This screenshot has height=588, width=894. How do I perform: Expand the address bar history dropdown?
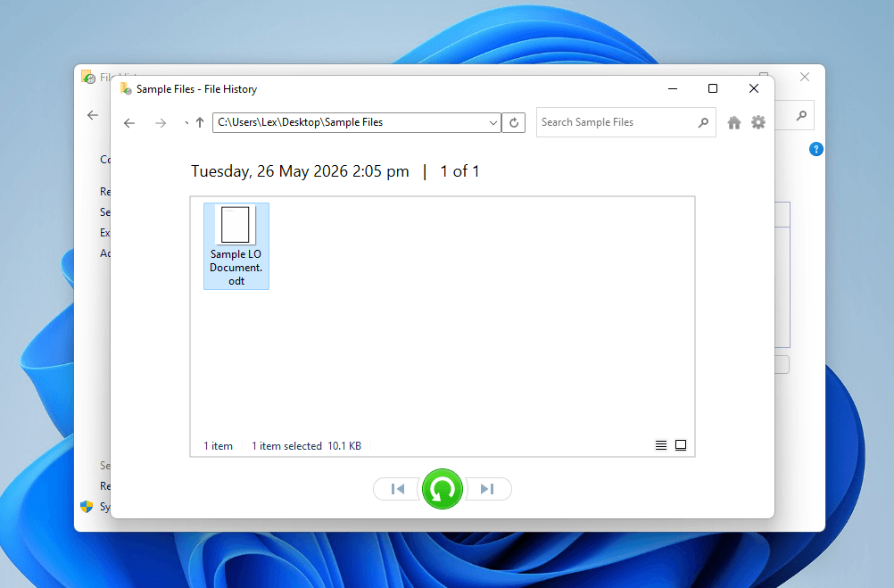[493, 122]
